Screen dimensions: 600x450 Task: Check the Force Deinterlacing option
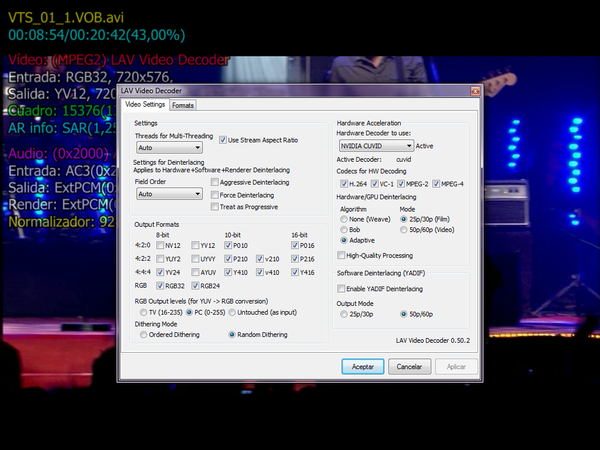[x=215, y=194]
